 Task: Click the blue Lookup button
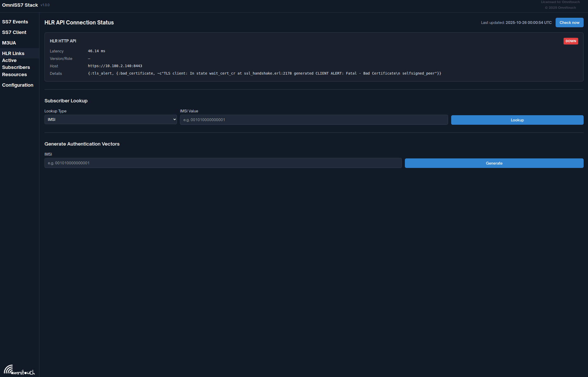(x=517, y=120)
